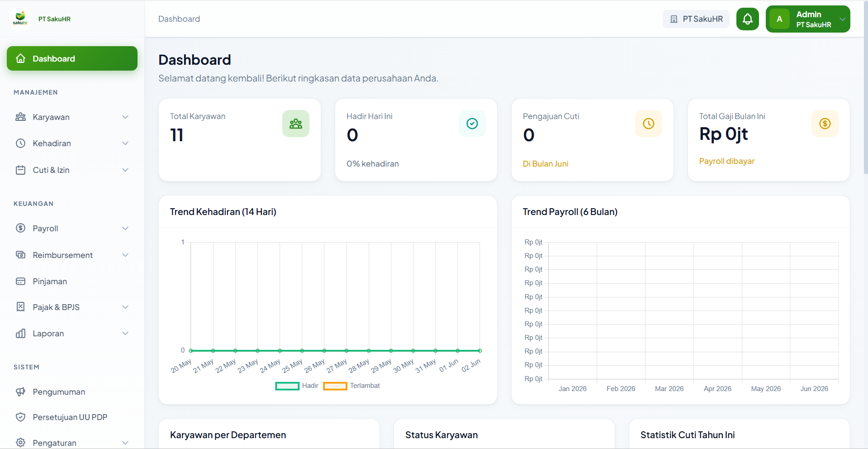Screen dimensions: 868x449
Task: Click the Laporan bar chart icon
Action: pos(21,334)
